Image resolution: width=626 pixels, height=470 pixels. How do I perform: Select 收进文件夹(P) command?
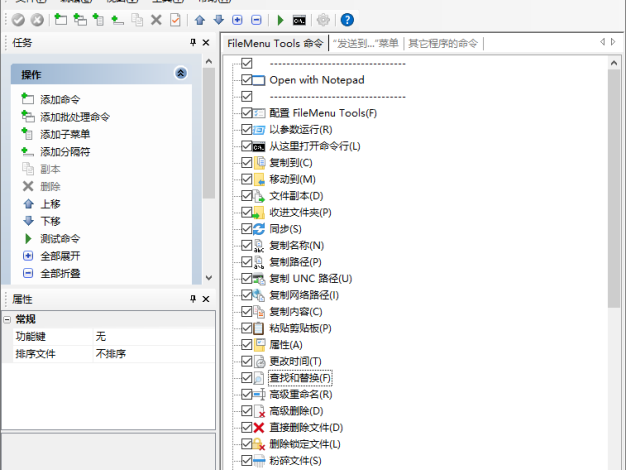pos(300,212)
